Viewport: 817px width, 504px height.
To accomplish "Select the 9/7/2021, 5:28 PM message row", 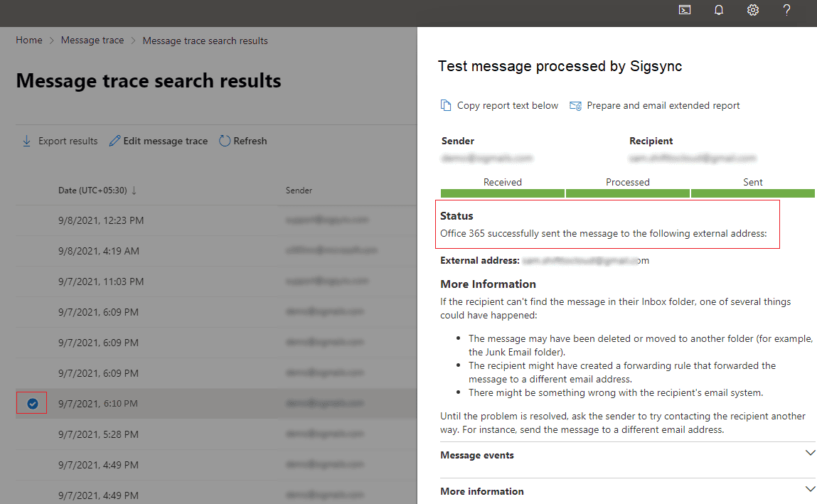I will point(98,434).
